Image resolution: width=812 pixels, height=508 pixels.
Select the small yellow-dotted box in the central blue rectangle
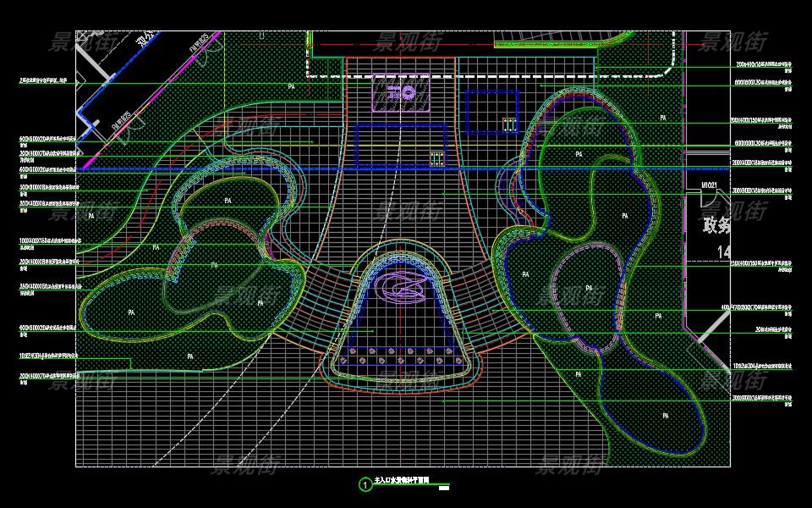(436, 158)
